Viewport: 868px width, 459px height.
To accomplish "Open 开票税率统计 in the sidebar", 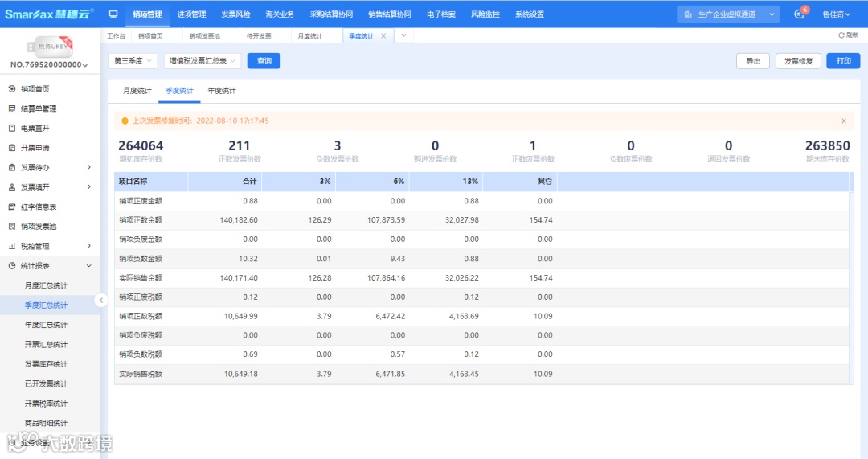I will pos(46,404).
